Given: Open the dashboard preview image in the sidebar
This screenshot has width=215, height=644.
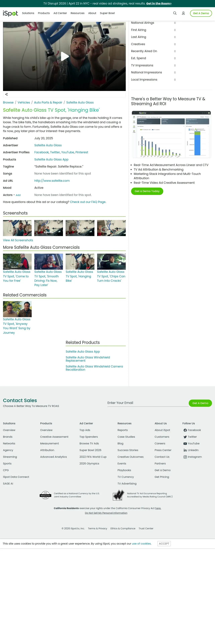Looking at the screenshot, I should 171,134.
